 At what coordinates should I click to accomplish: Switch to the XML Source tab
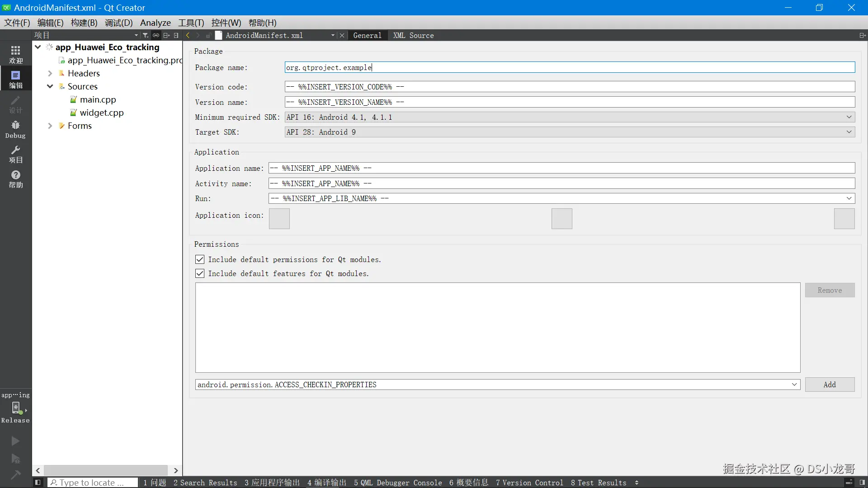413,35
